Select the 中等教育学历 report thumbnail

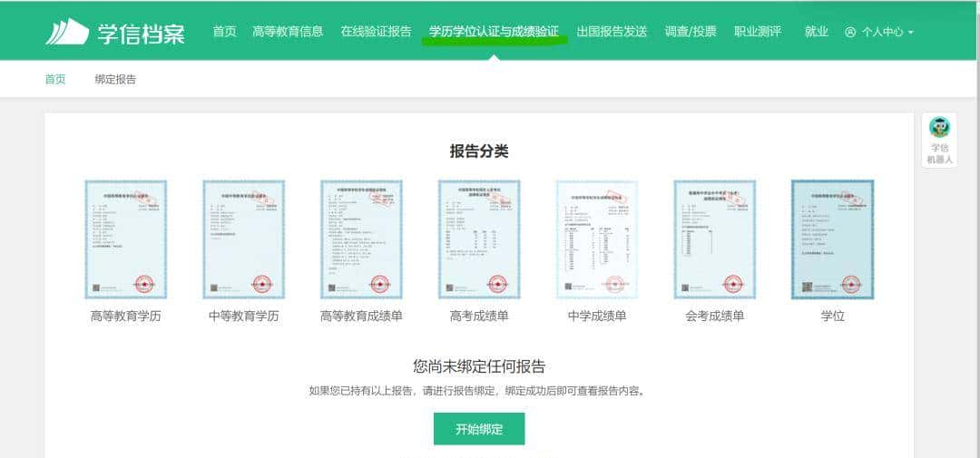(244, 239)
